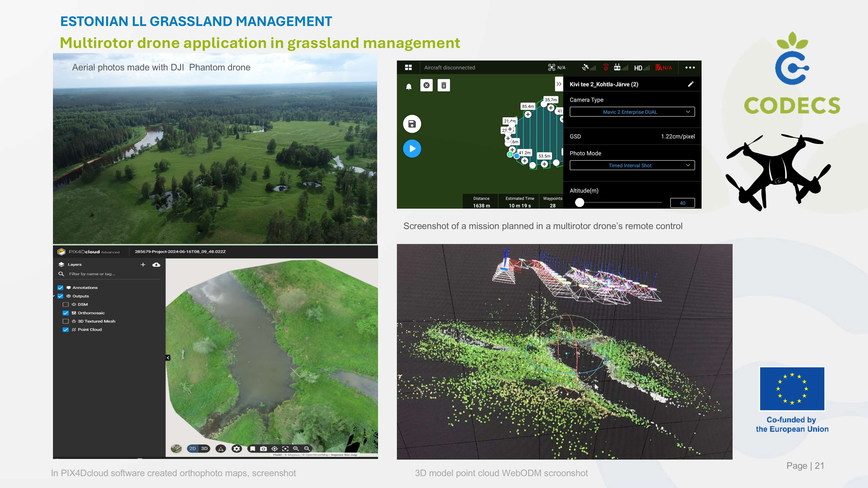Add a layer with the plus icon
Viewport: 868px width, 488px height.
point(143,264)
